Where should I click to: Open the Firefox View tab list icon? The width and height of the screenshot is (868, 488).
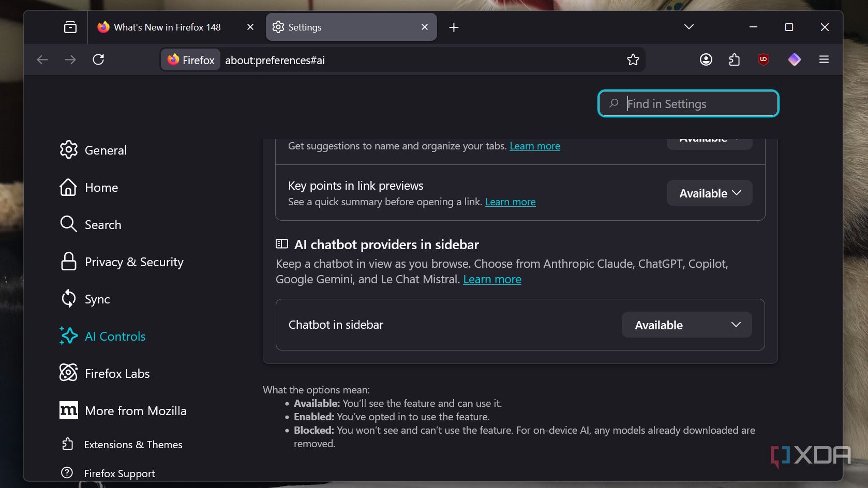70,27
